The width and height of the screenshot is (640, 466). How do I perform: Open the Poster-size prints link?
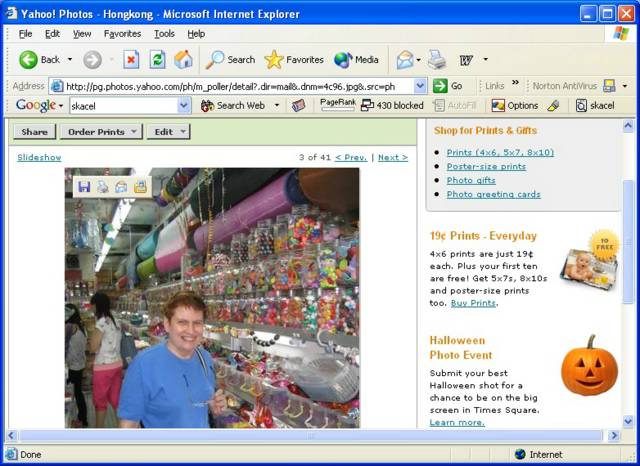(x=486, y=166)
